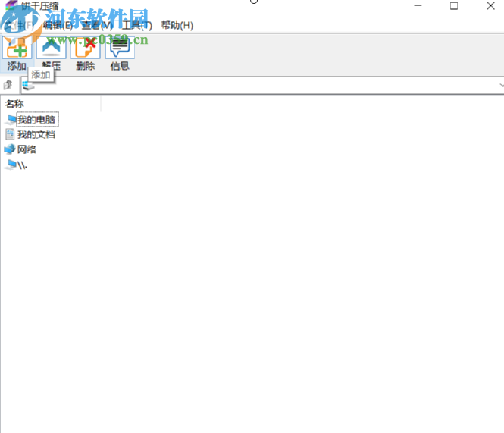This screenshot has width=504, height=433.
Task: Select the My Computer (我的电脑) icon
Action: click(11, 120)
